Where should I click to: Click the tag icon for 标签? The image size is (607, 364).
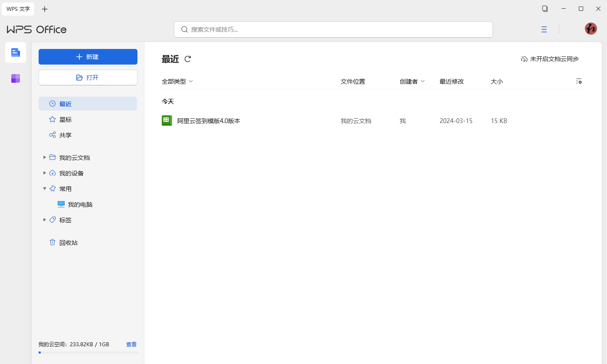(52, 220)
